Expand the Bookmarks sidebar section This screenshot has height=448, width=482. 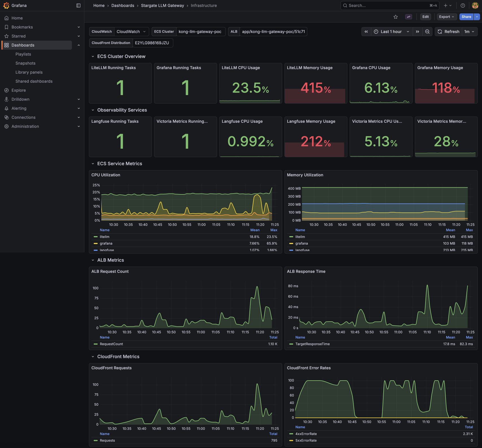[79, 27]
